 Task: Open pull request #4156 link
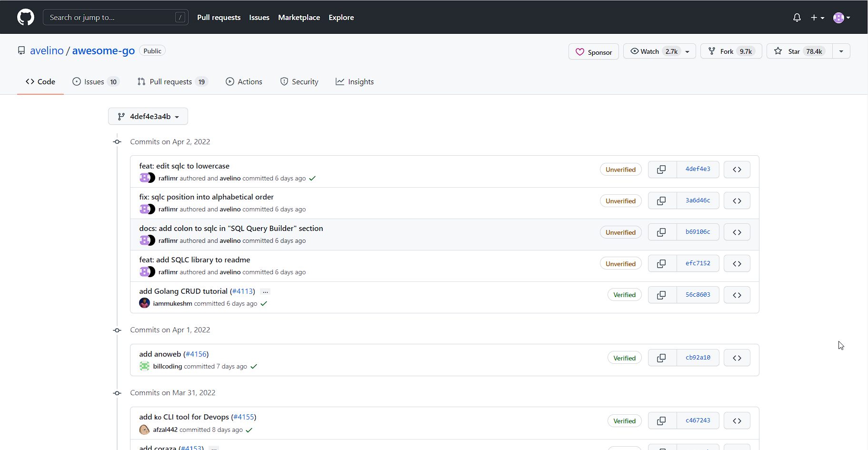pos(196,354)
